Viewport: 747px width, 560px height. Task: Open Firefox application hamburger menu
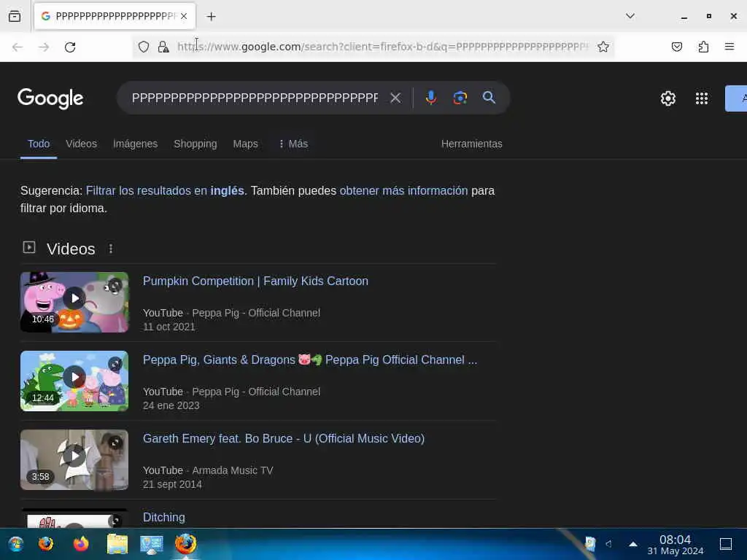[729, 47]
